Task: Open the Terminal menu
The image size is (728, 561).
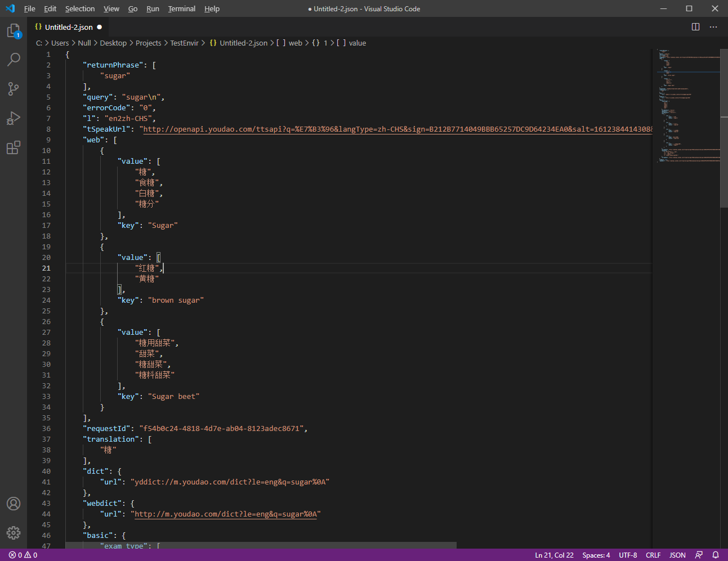Action: point(182,8)
